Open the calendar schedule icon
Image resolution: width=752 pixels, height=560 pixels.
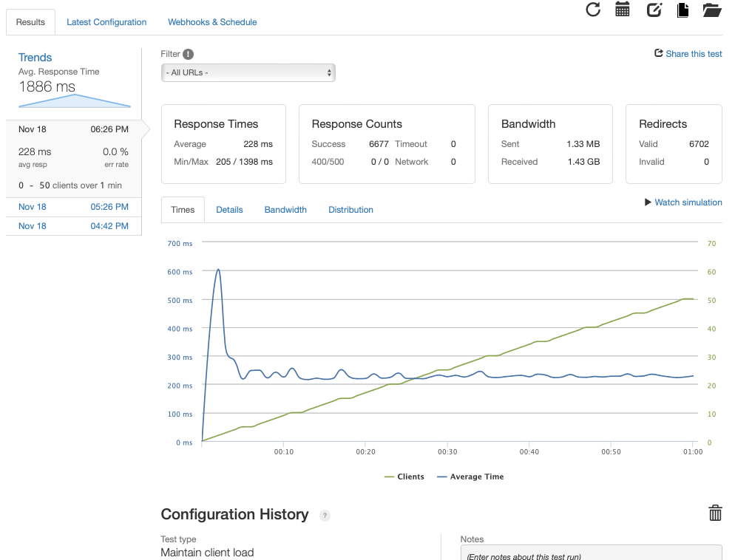point(623,10)
